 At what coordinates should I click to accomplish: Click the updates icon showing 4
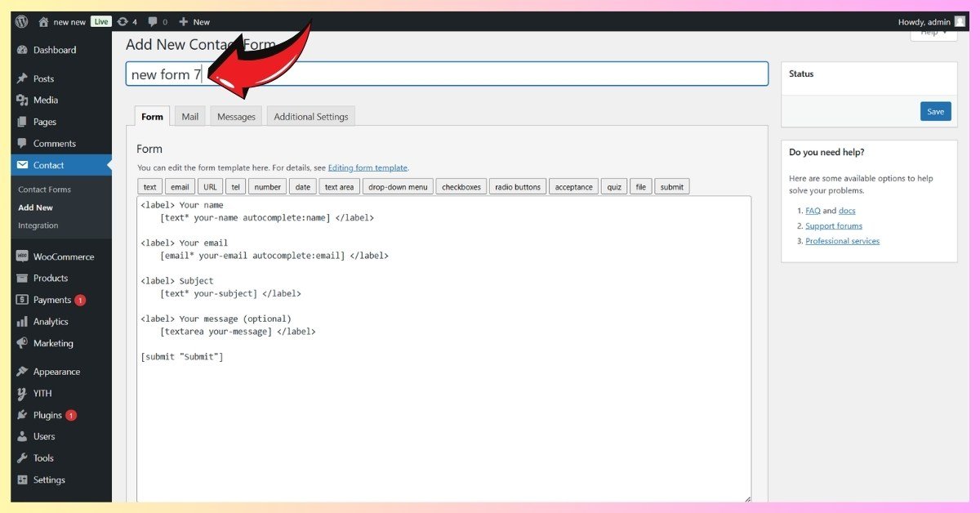coord(122,22)
